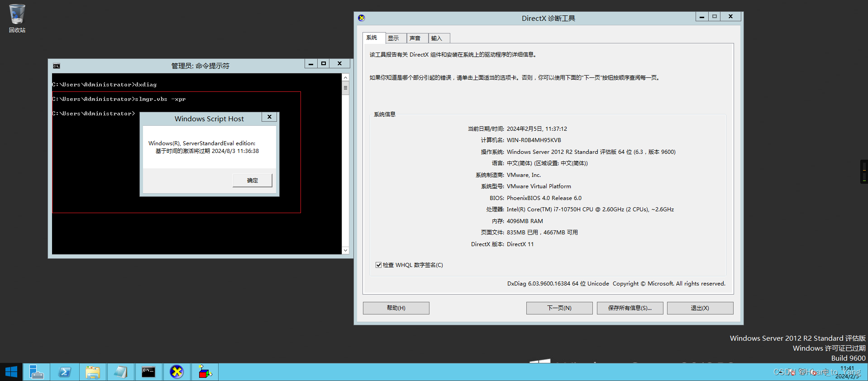Click computer name WIN-R0B4MH95KVB
Image resolution: width=868 pixels, height=381 pixels.
tap(534, 140)
